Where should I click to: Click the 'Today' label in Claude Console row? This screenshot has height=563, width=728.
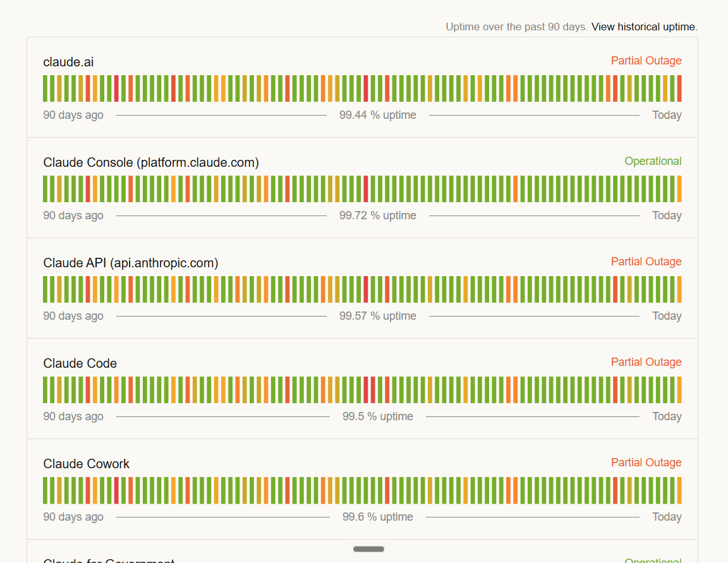point(667,215)
